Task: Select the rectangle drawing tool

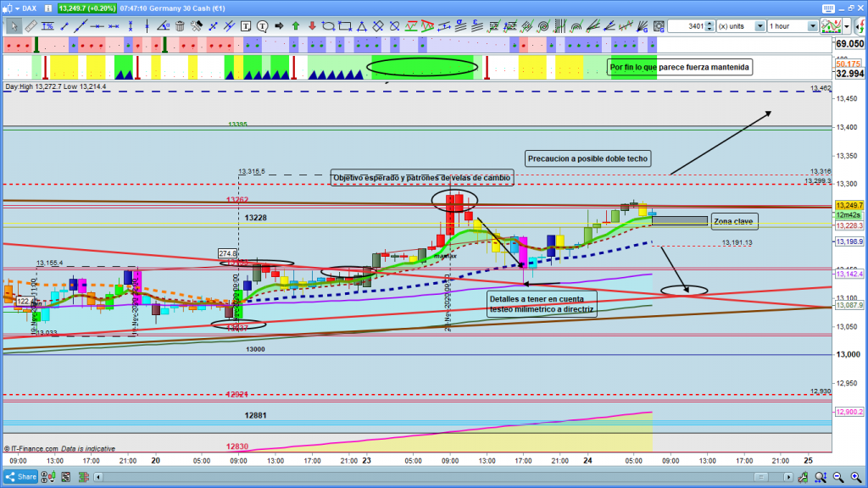Action: (344, 26)
